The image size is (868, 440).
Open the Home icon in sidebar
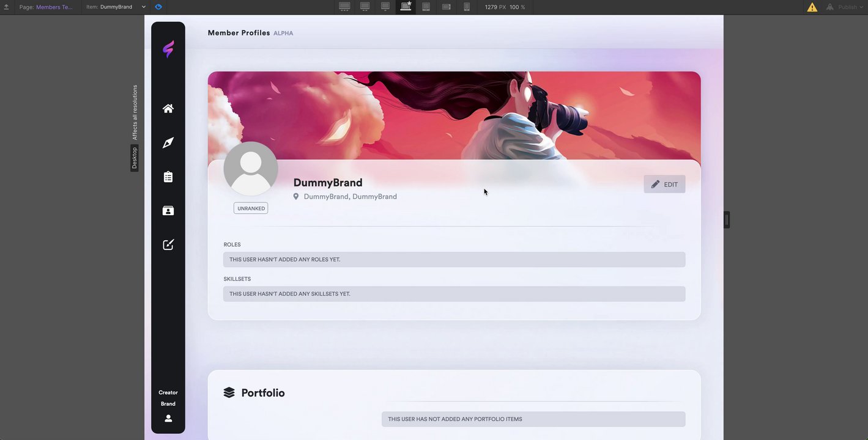click(x=168, y=108)
